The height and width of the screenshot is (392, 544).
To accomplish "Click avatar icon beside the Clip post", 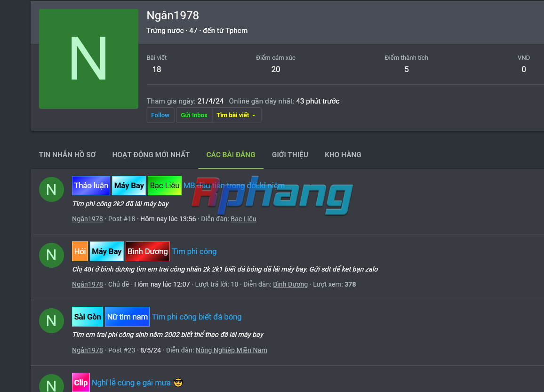I will pyautogui.click(x=51, y=384).
